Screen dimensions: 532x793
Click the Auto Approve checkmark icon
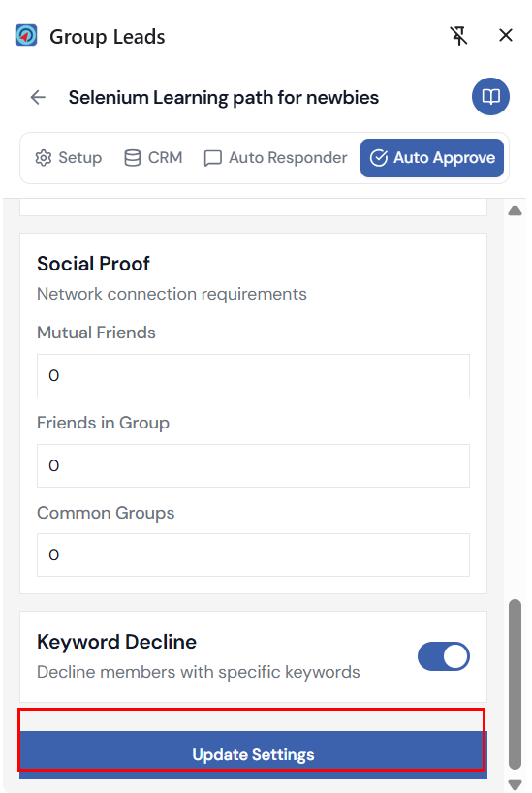click(x=379, y=158)
